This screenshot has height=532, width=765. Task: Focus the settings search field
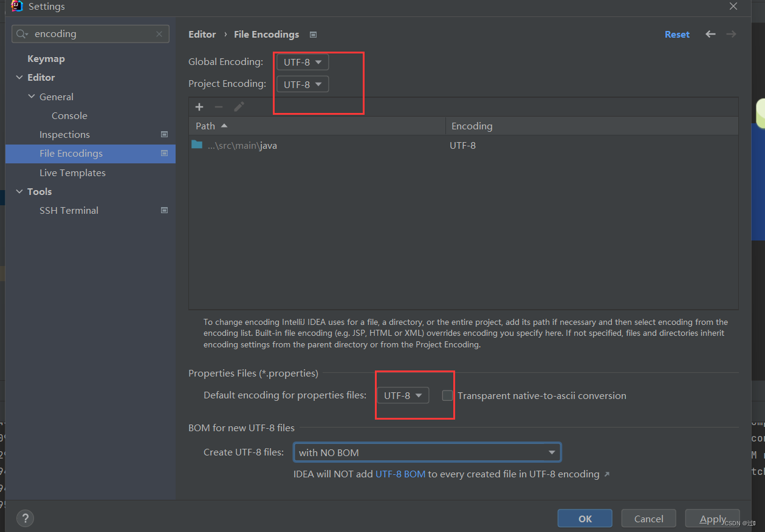tap(91, 34)
